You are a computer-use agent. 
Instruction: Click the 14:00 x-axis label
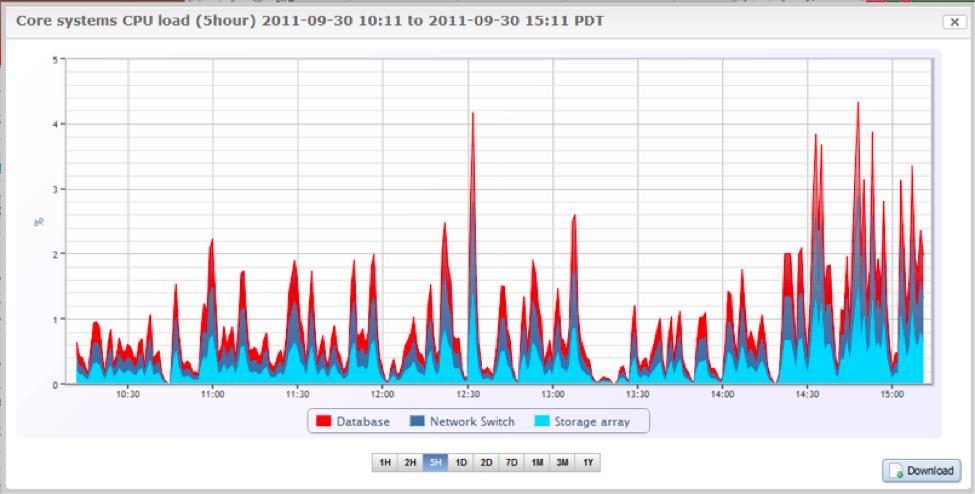(x=722, y=394)
